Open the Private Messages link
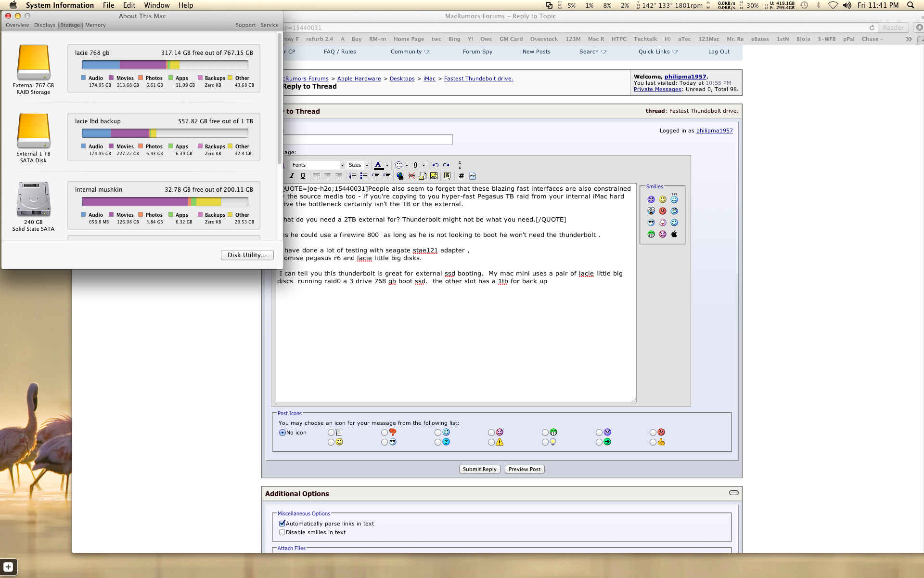Viewport: 924px width, 578px height. click(x=657, y=89)
